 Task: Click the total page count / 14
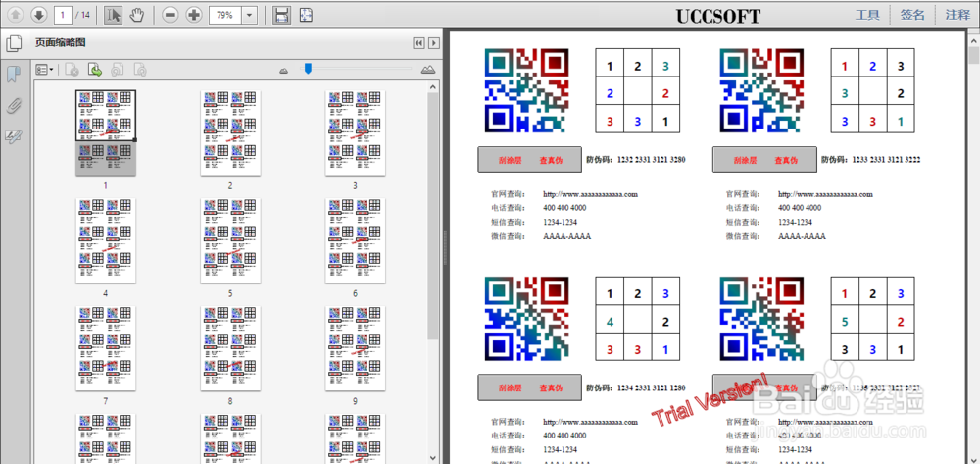pyautogui.click(x=82, y=15)
